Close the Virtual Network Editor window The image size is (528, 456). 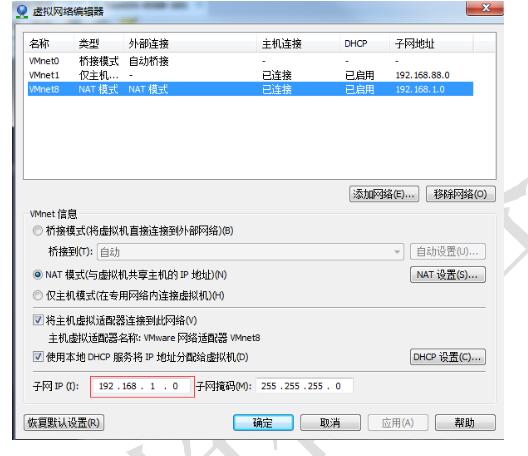(485, 8)
